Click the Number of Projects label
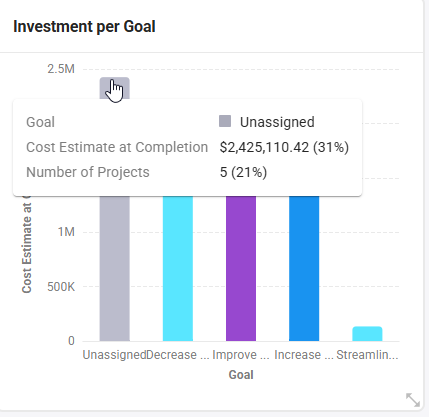The width and height of the screenshot is (429, 417). click(88, 172)
